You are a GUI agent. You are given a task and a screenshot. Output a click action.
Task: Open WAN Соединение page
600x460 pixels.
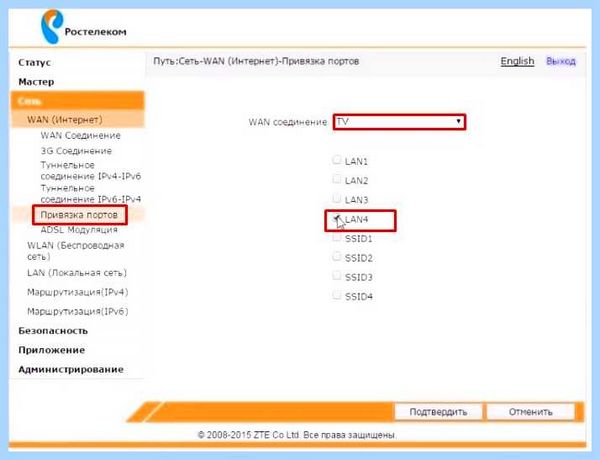pos(80,135)
